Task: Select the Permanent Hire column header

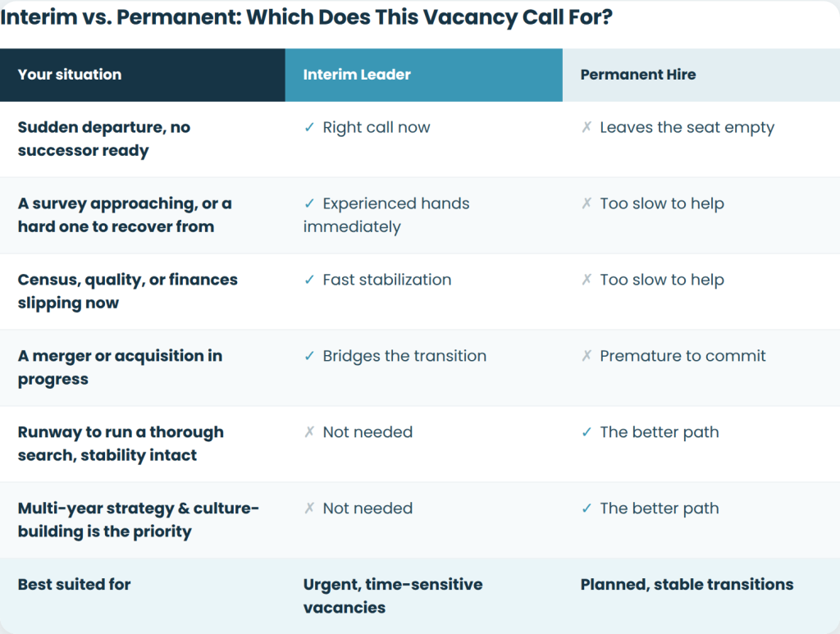Action: click(x=701, y=75)
